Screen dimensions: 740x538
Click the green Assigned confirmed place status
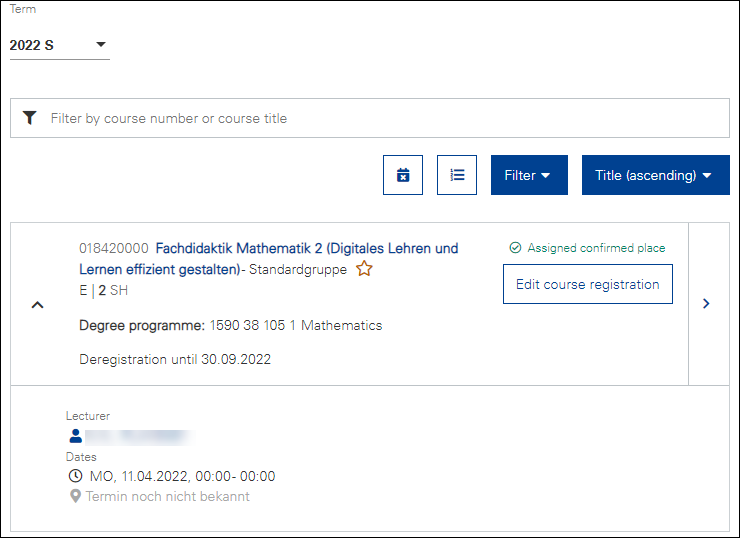pos(587,248)
